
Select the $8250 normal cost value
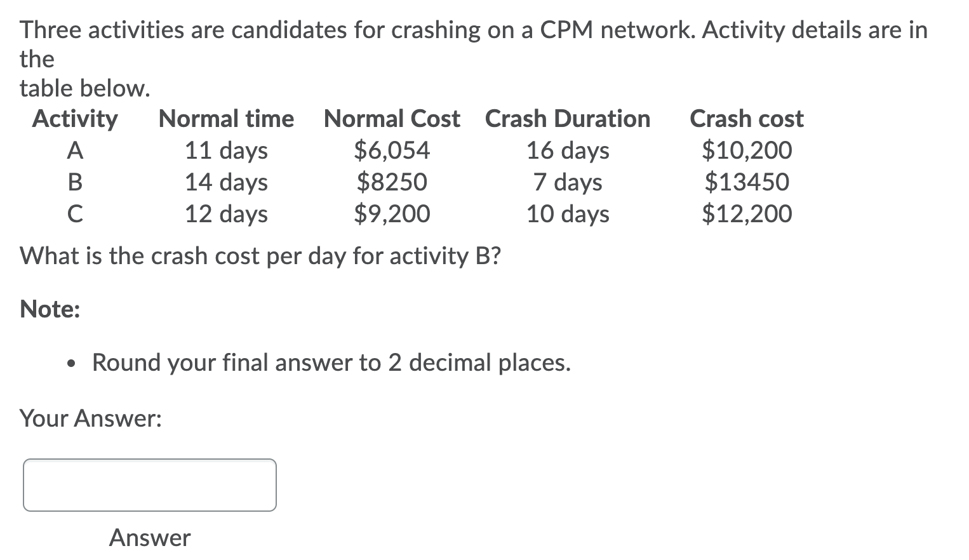pos(392,182)
